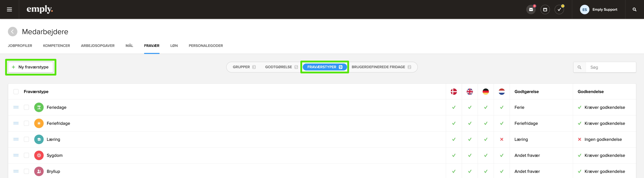Open the calendar icon in header
The width and height of the screenshot is (644, 178).
click(x=545, y=10)
